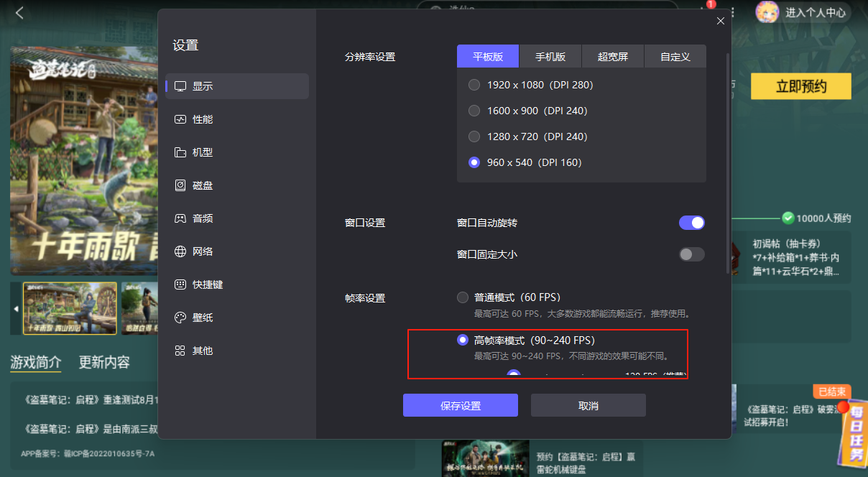Click the settings dialog vertical scrollbar
The width and height of the screenshot is (868, 477).
click(x=727, y=164)
